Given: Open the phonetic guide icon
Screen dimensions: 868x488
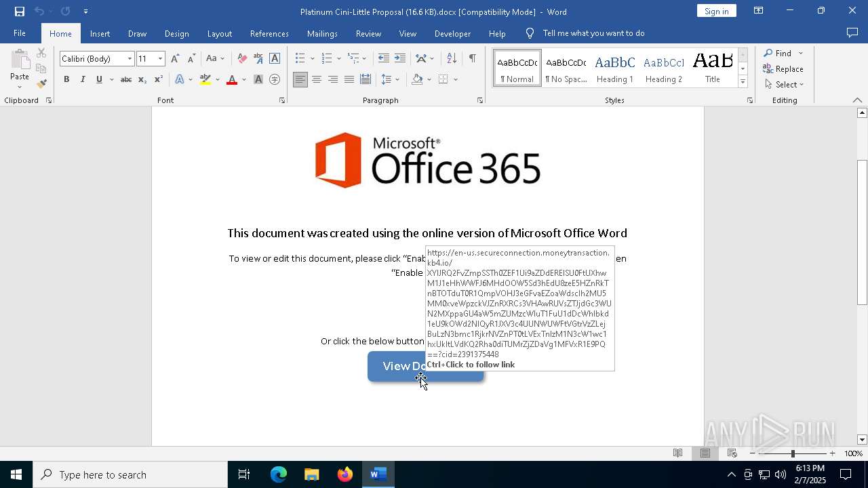Looking at the screenshot, I should [x=258, y=59].
